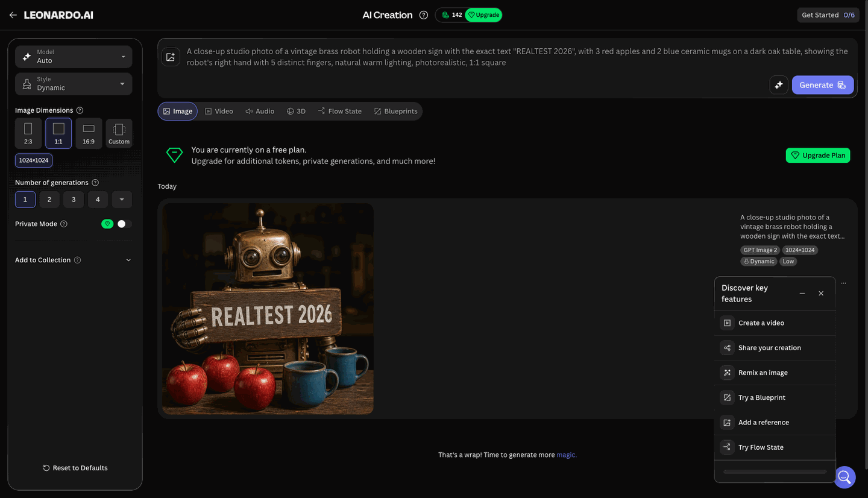Click the magic link
This screenshot has width=868, height=498.
coord(567,455)
